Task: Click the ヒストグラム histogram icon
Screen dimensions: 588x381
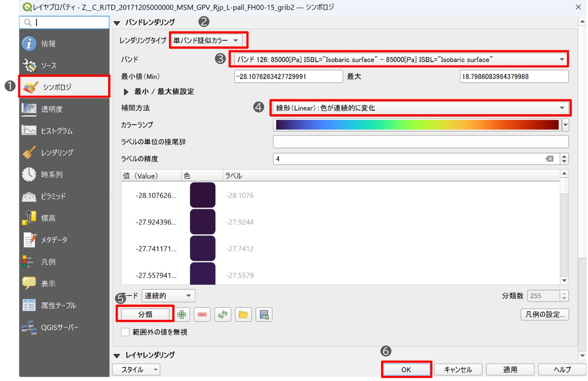Action: (29, 131)
